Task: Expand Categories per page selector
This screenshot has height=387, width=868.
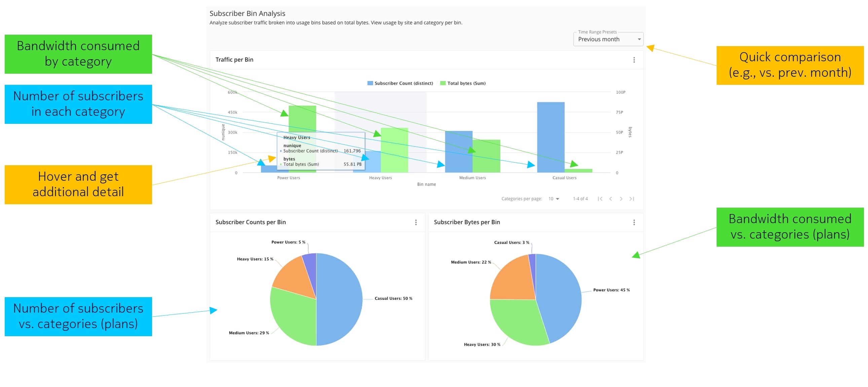Action: 554,199
